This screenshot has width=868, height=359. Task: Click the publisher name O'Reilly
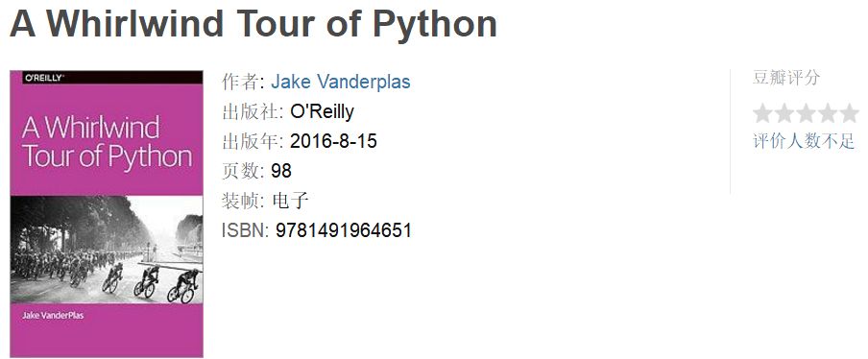pos(323,111)
